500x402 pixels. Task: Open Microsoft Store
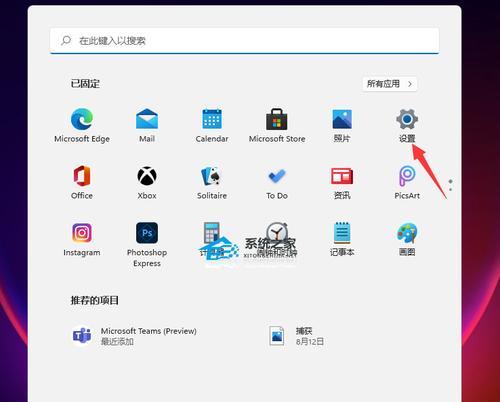(x=277, y=125)
